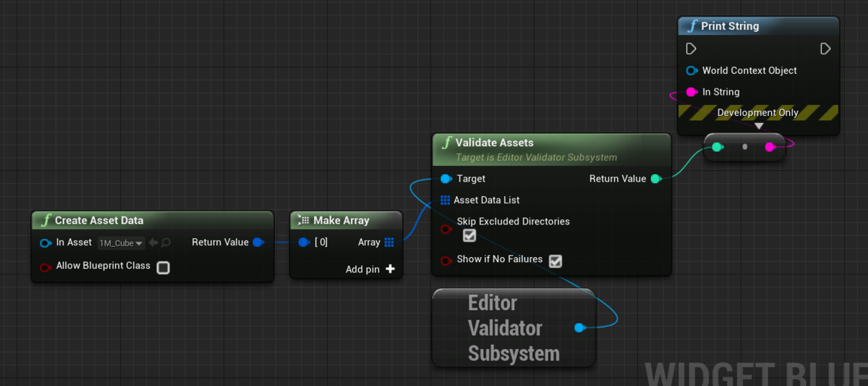Open the 1M_Cube asset dropdown
Screen dimensions: 868x386
[x=121, y=243]
